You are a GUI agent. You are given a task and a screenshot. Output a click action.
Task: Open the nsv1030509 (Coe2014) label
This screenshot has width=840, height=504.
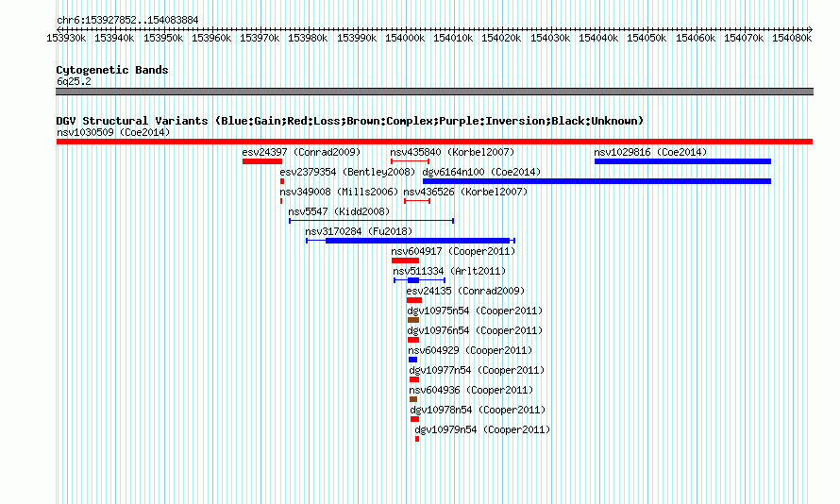(113, 132)
